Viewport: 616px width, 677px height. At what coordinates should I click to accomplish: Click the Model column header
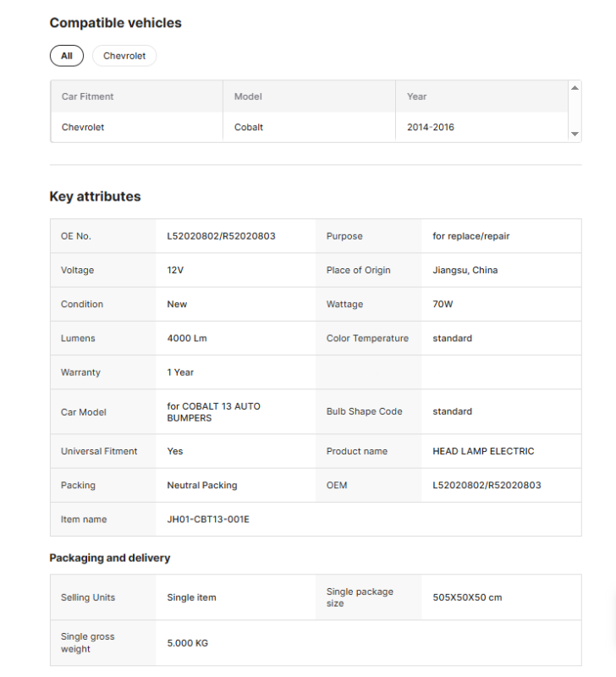tap(248, 96)
